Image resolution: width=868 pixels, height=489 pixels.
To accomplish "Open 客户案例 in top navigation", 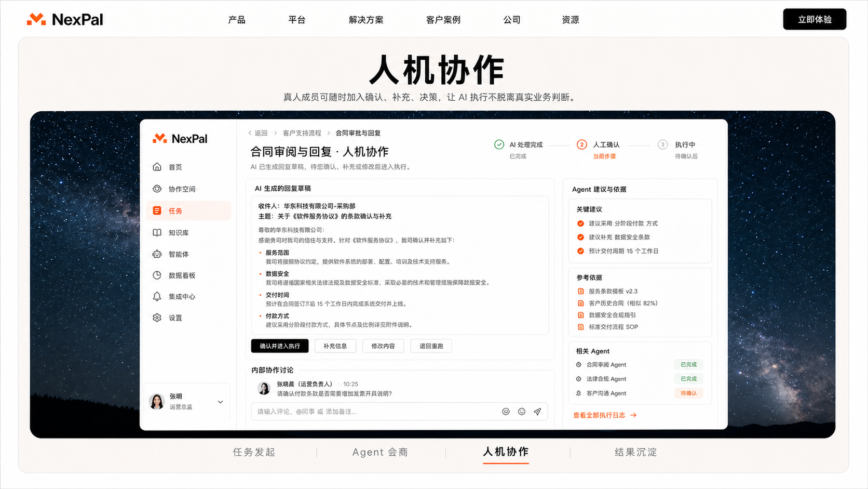I will 443,20.
